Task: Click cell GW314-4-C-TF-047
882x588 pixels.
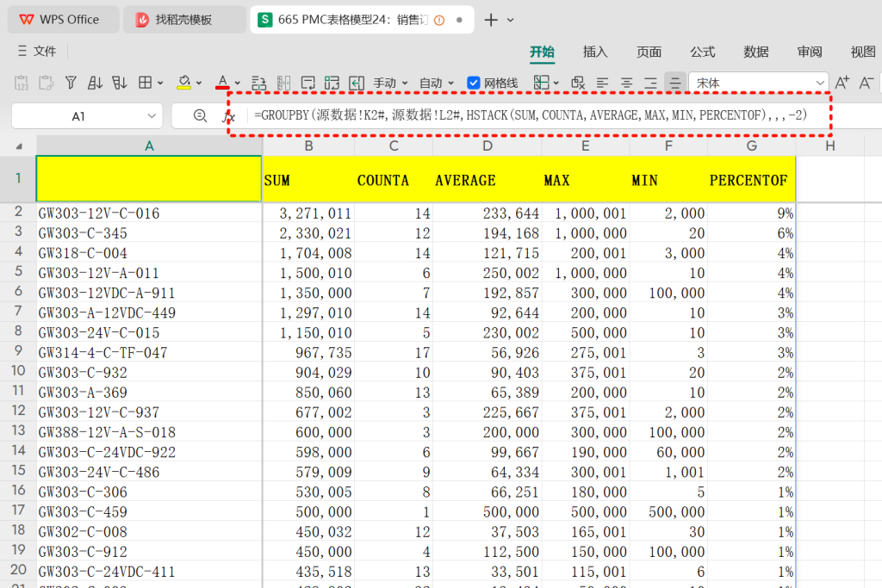Action: (x=149, y=352)
